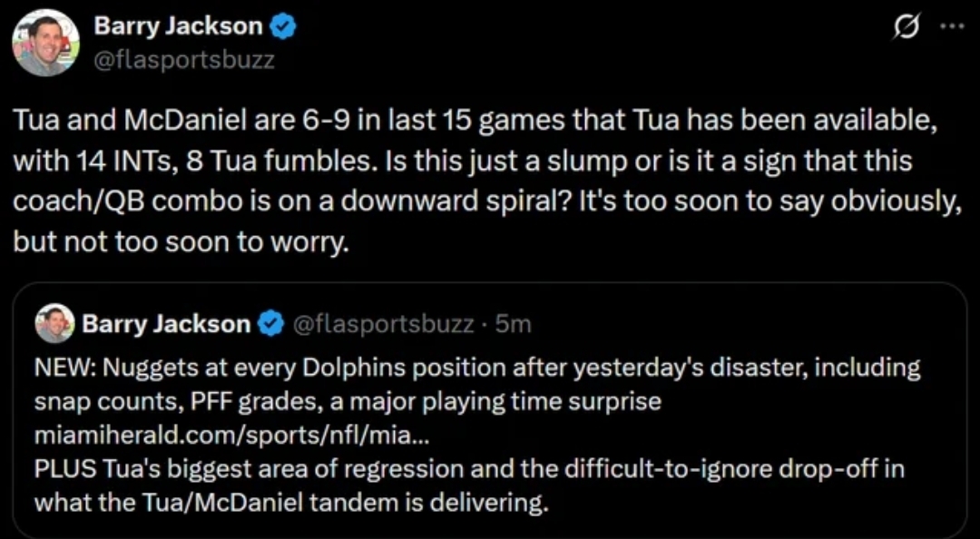Click the 'snap counts, PFF grades' line
Viewport: 980px width, 539px height.
348,401
